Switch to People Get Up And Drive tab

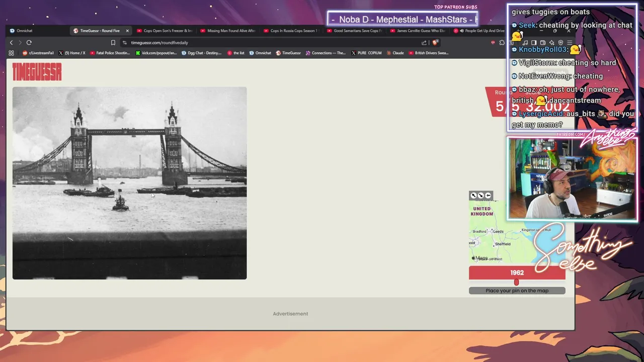[479, 31]
